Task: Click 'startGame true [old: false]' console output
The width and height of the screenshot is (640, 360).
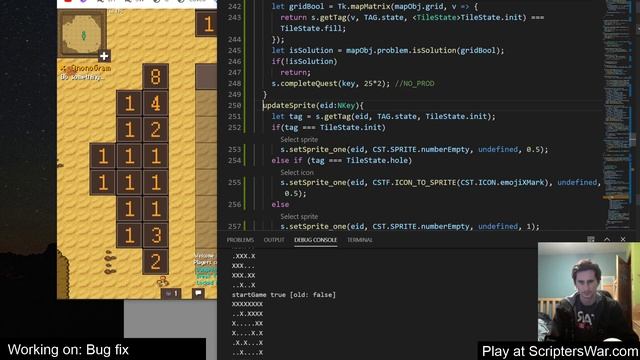Action: (284, 295)
